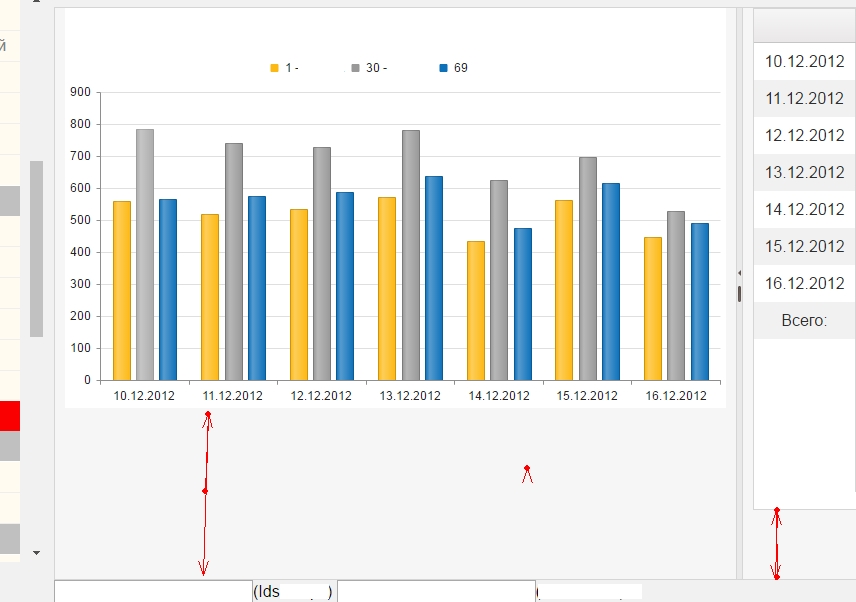Select the 16.12.2012 row in the table
Screen dimensions: 856x602
(x=804, y=283)
